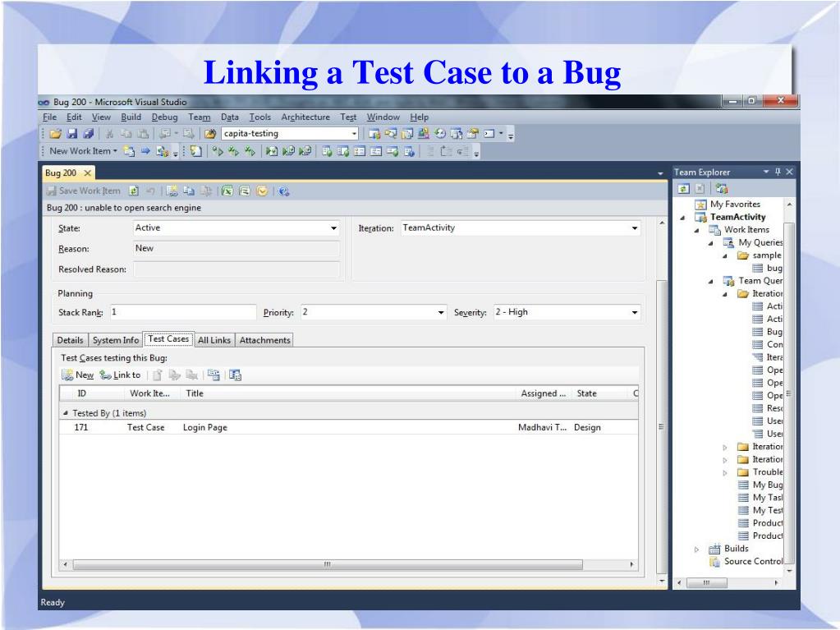
Task: Collapse the Tested By (1 items) group
Action: click(x=66, y=413)
